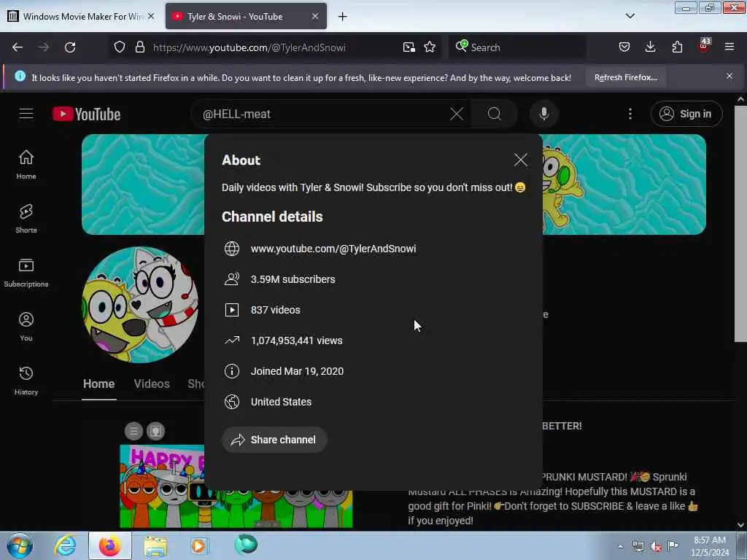Open Subscriptions in the sidebar

(x=26, y=273)
